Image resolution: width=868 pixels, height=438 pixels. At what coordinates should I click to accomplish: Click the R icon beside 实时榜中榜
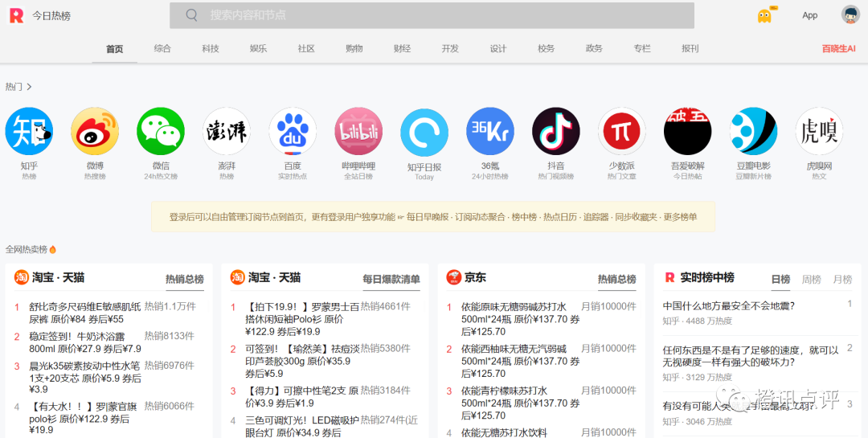(669, 277)
